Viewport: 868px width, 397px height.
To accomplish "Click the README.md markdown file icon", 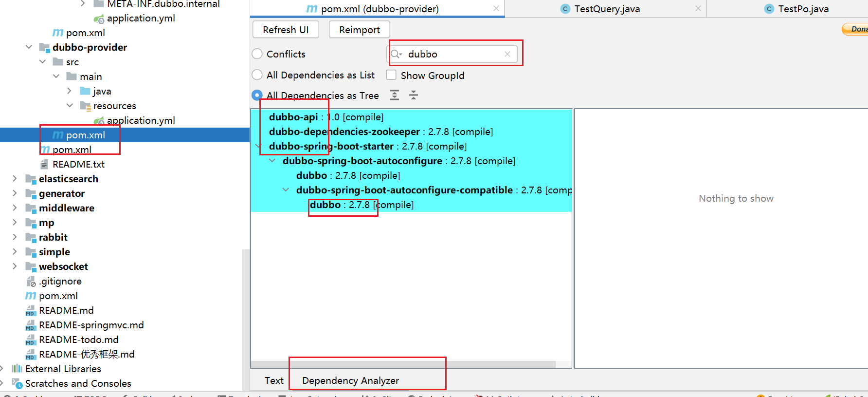I will (x=31, y=310).
